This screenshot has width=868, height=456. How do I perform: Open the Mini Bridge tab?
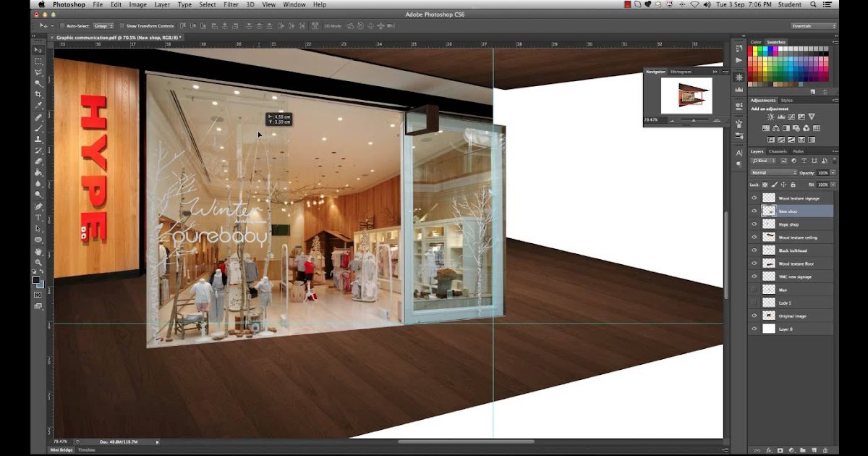(x=61, y=450)
